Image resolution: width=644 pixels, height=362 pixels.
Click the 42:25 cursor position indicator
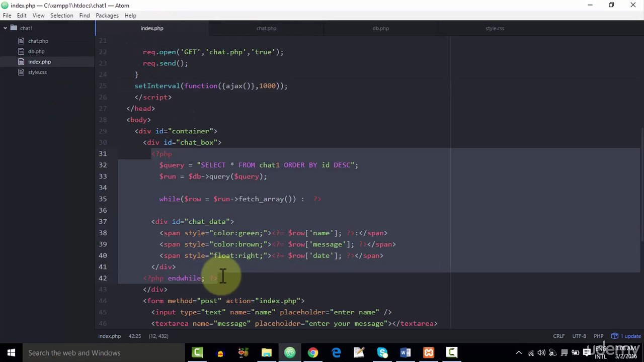(x=134, y=336)
